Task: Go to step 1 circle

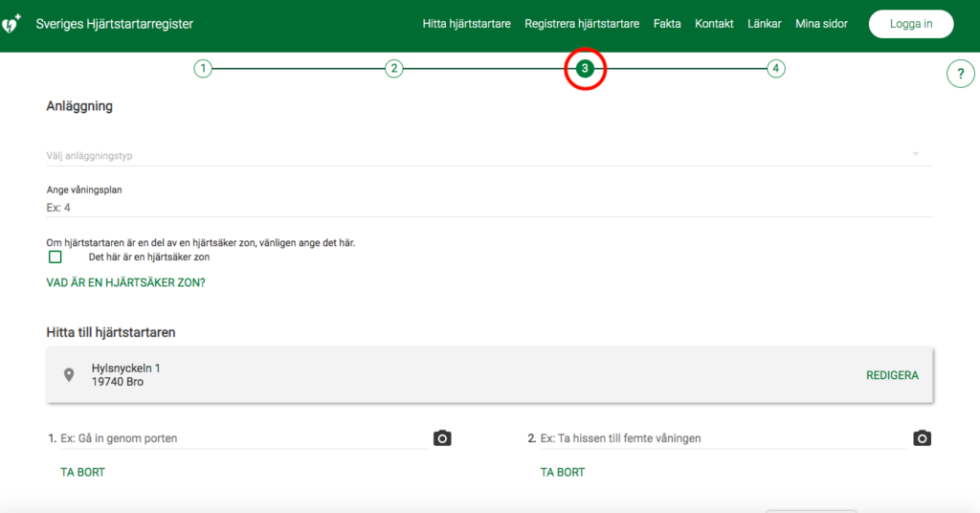Action: click(x=202, y=69)
